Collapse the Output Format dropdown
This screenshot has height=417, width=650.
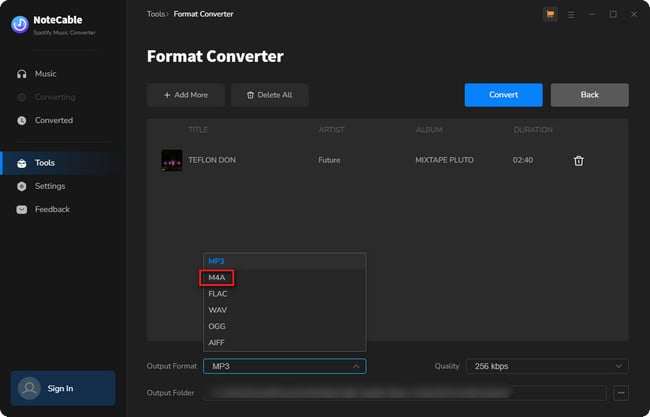coord(284,366)
